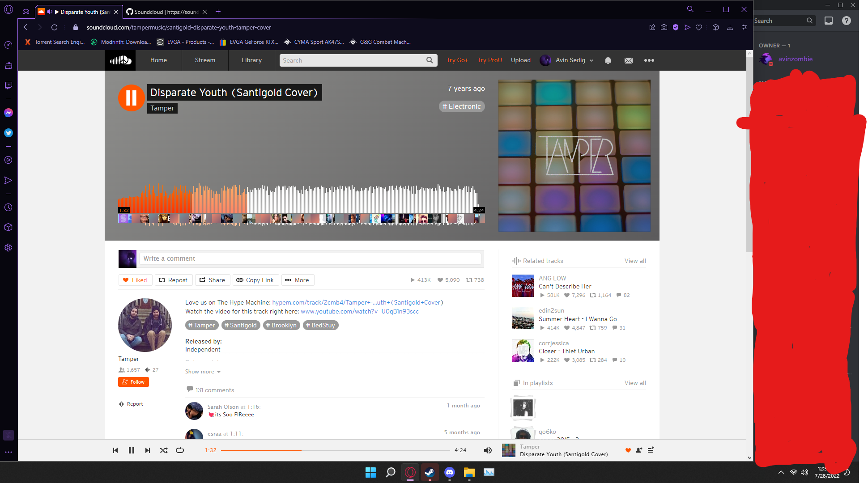Open the Twitter icon in Opera sidebar

pos(9,133)
